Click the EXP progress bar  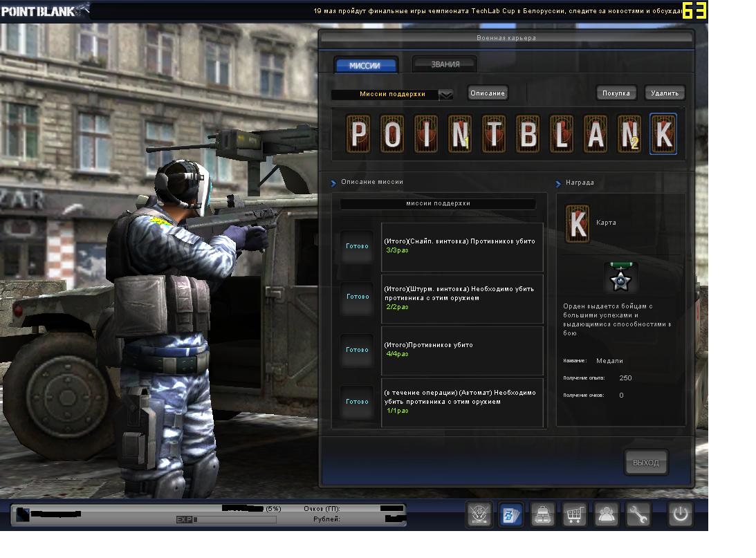click(x=227, y=519)
